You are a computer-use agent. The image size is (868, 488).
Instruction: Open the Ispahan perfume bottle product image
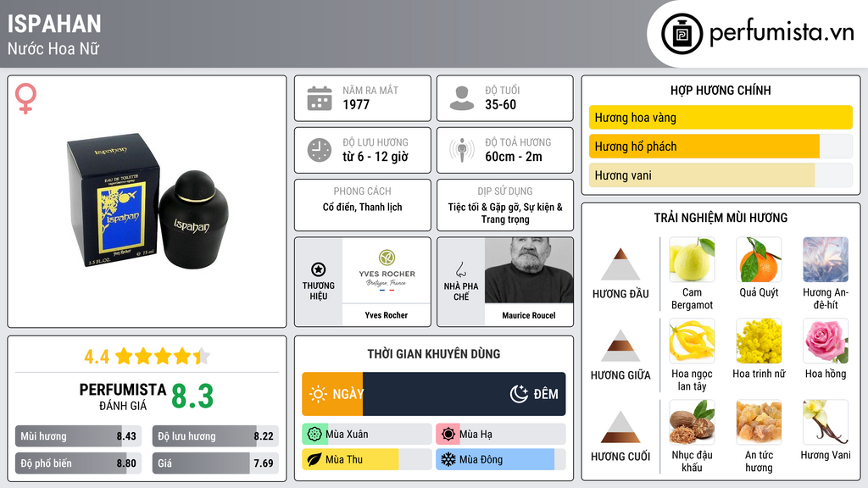[x=147, y=201]
